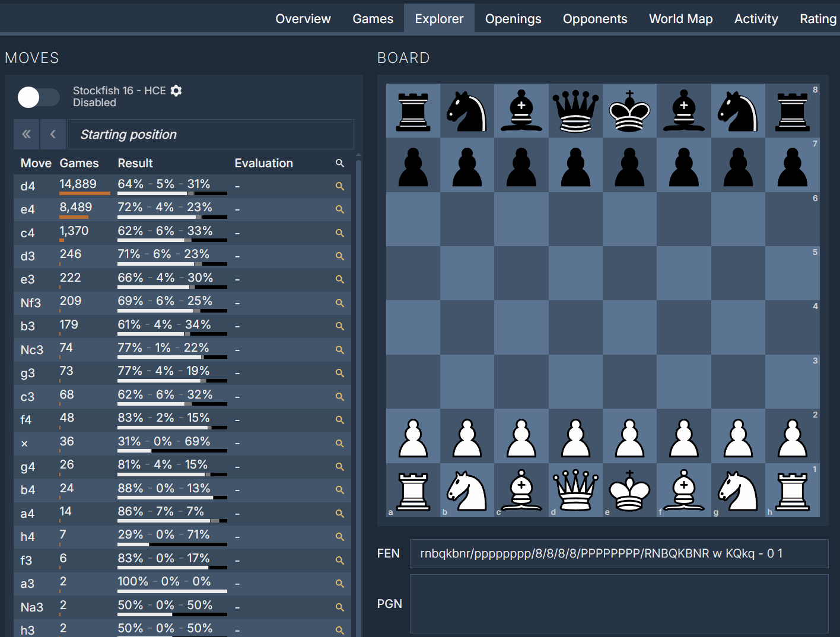The image size is (840, 637).
Task: Sort moves by Result column header
Action: coord(135,163)
